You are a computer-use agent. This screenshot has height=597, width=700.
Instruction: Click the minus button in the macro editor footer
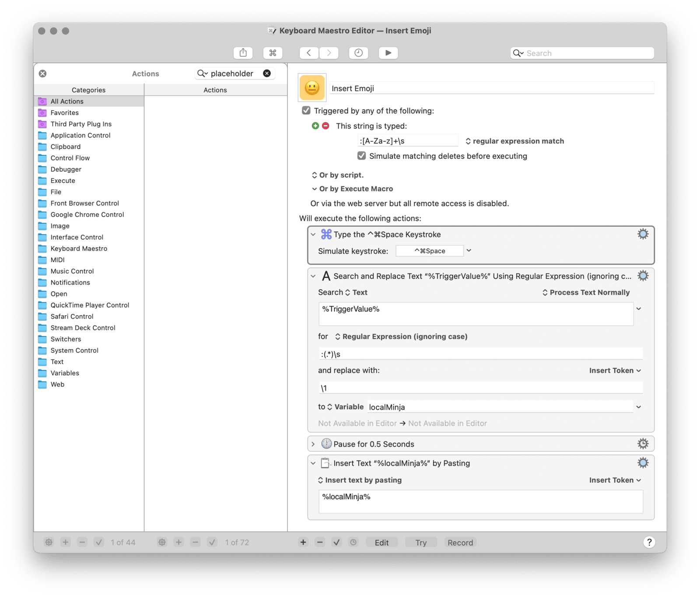pyautogui.click(x=320, y=542)
